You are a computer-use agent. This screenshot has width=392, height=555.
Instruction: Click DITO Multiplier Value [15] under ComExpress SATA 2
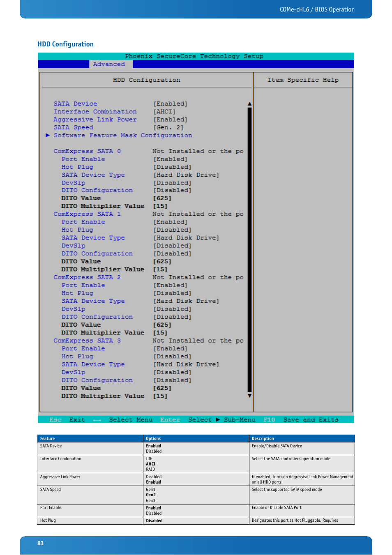(x=160, y=333)
